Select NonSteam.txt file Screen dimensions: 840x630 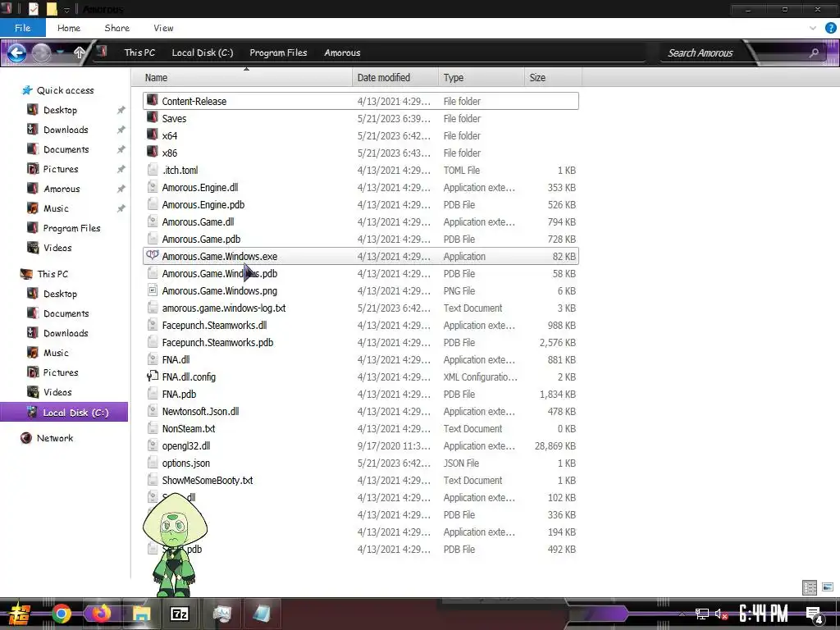tap(361, 428)
